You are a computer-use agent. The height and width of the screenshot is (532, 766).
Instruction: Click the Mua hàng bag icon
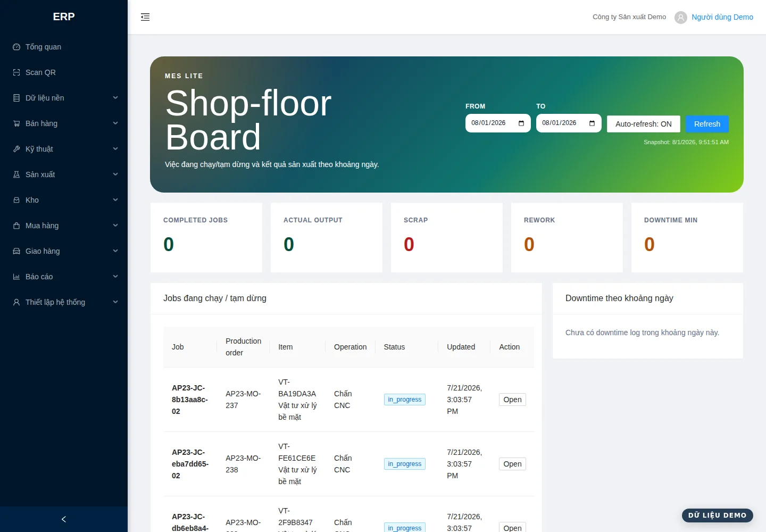[x=16, y=226]
